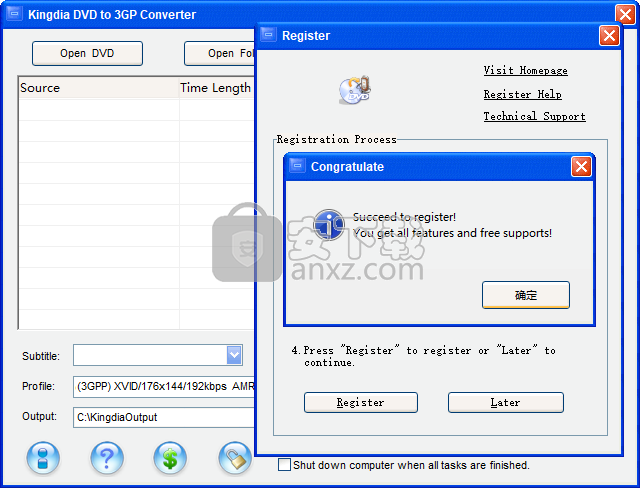This screenshot has width=640, height=488.
Task: Close the Kingdia DVD to 3GP Converter window
Action: click(x=625, y=15)
